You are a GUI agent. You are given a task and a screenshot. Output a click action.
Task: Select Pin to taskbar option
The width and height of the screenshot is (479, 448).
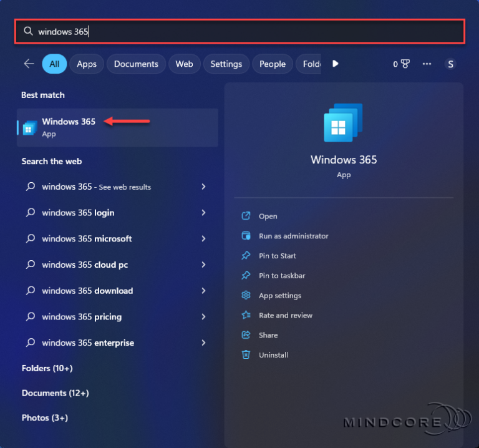pos(282,276)
